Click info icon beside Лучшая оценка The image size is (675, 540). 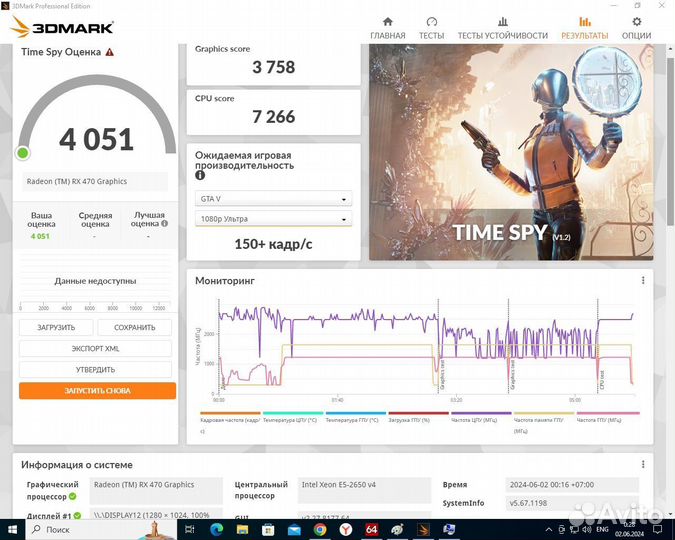click(164, 223)
